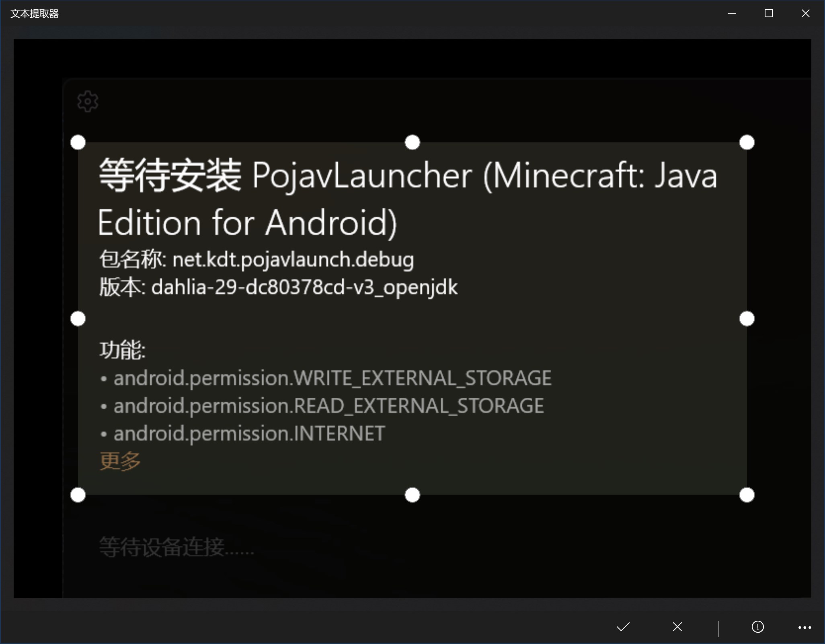
Task: Click the package name net.kdt.pojavlaunch.debug text
Action: (293, 260)
